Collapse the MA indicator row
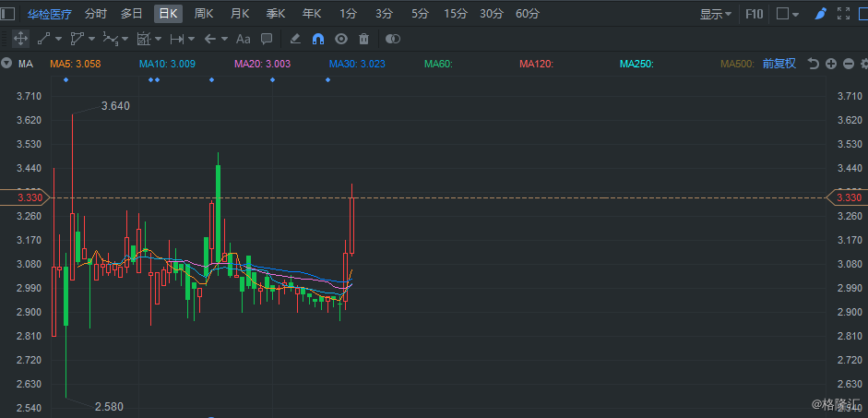This screenshot has height=418, width=868. click(x=6, y=64)
